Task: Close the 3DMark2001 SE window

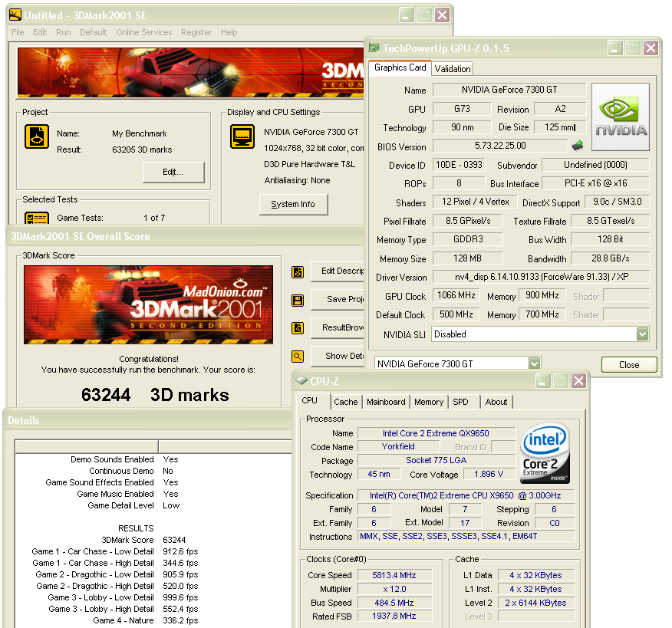Action: pyautogui.click(x=443, y=15)
